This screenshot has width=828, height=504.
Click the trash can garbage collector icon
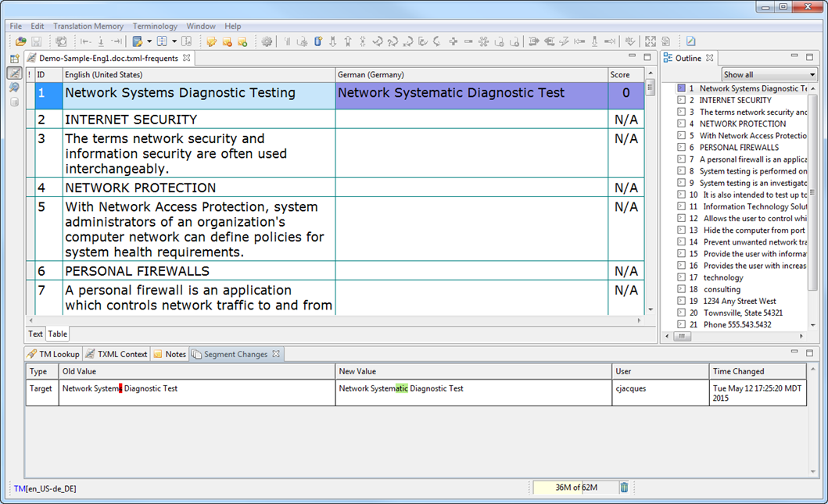pos(624,488)
